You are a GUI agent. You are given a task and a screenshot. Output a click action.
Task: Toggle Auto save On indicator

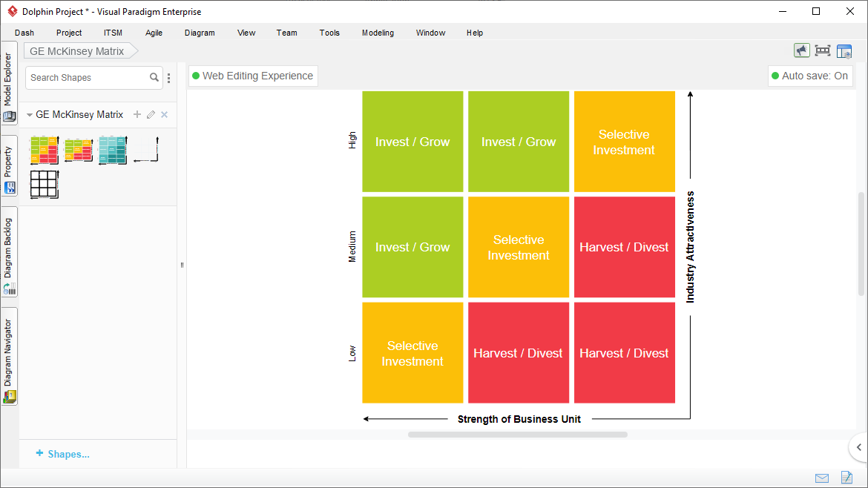(810, 76)
